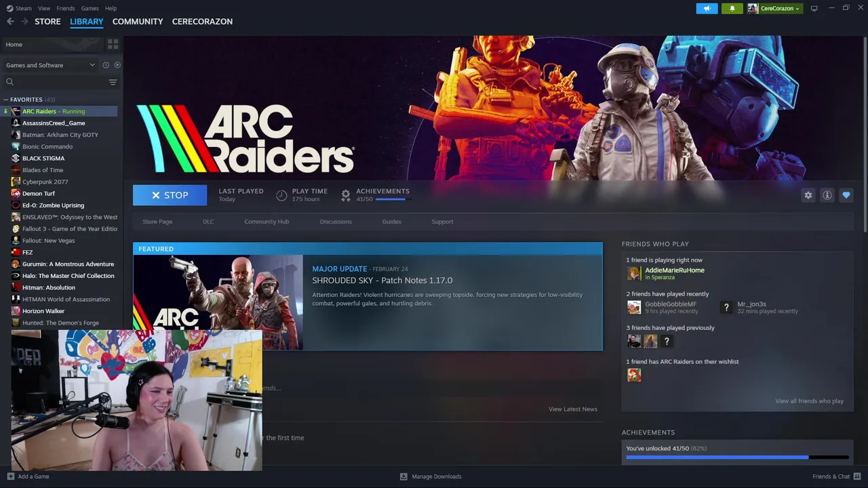Switch to grid collections view icon
This screenshot has width=868, height=488.
[x=113, y=44]
